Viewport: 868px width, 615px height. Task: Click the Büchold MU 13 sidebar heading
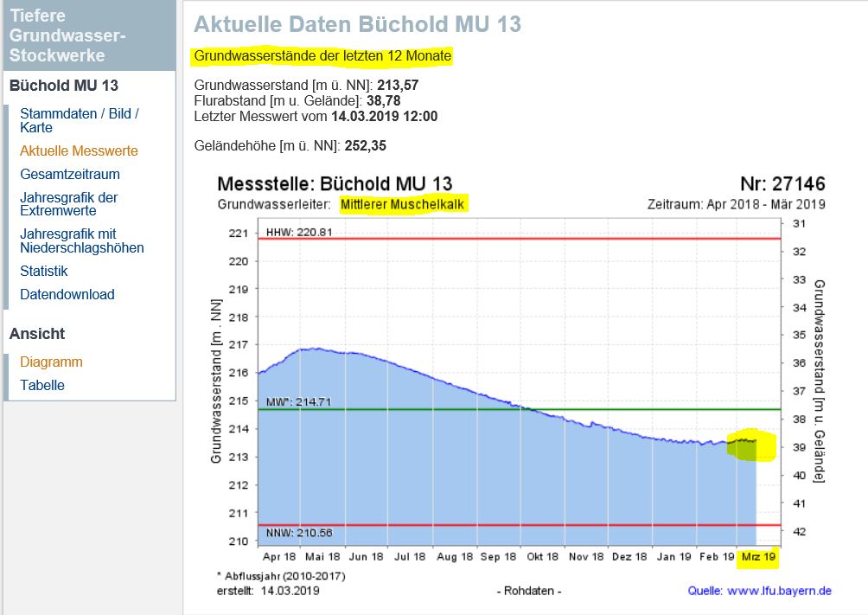pyautogui.click(x=64, y=86)
